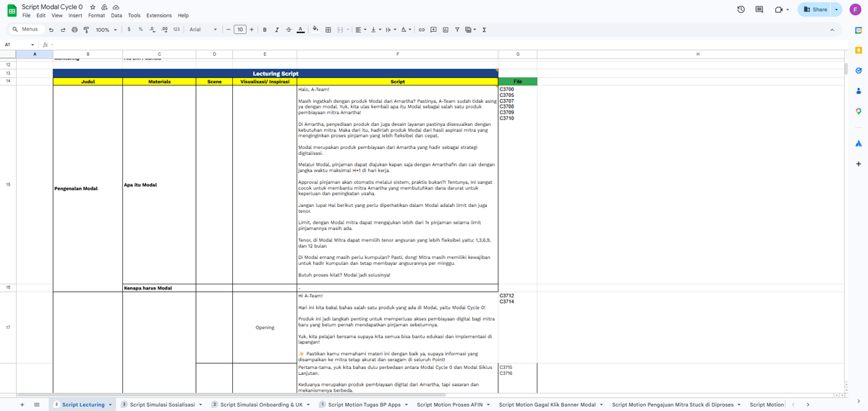This screenshot has height=411, width=868.
Task: Open horizontal align dropdown
Action: [362, 30]
